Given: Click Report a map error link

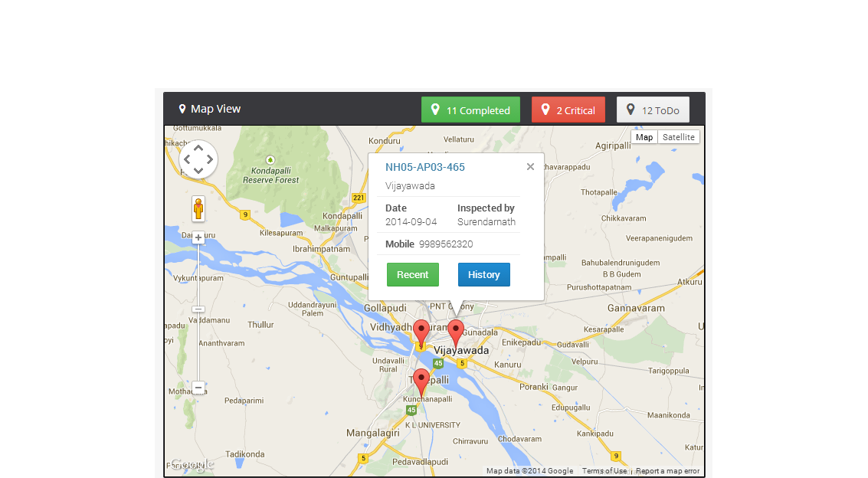Looking at the screenshot, I should coord(667,471).
